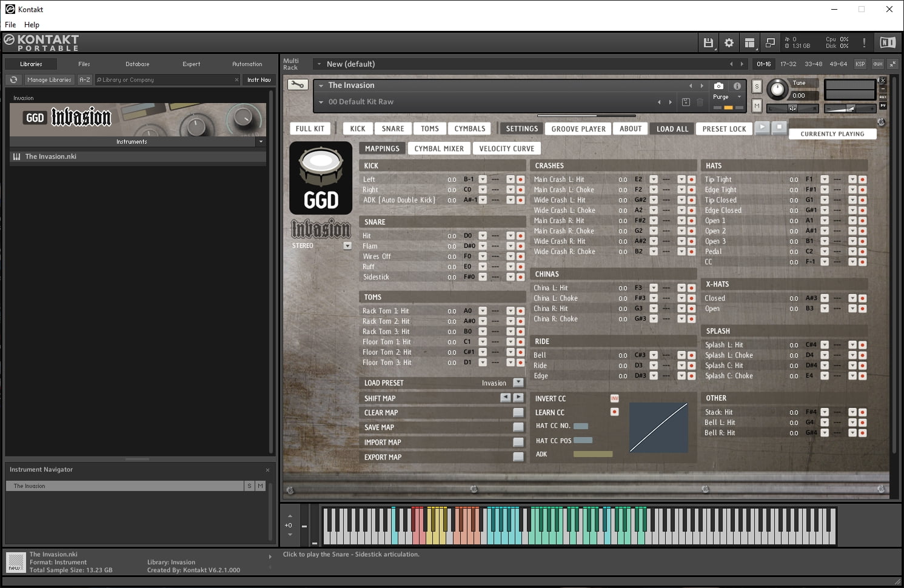Click the wrench edit icon beside the instrument
The image size is (904, 588).
click(x=297, y=85)
